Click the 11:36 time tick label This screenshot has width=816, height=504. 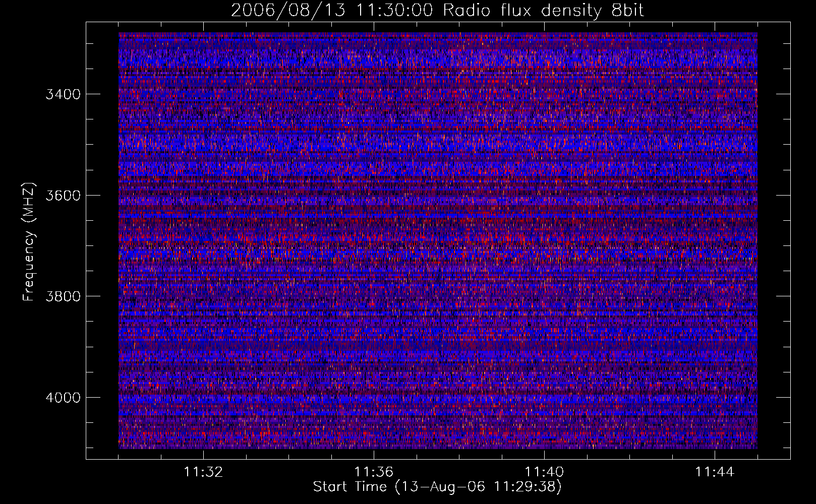click(x=374, y=472)
